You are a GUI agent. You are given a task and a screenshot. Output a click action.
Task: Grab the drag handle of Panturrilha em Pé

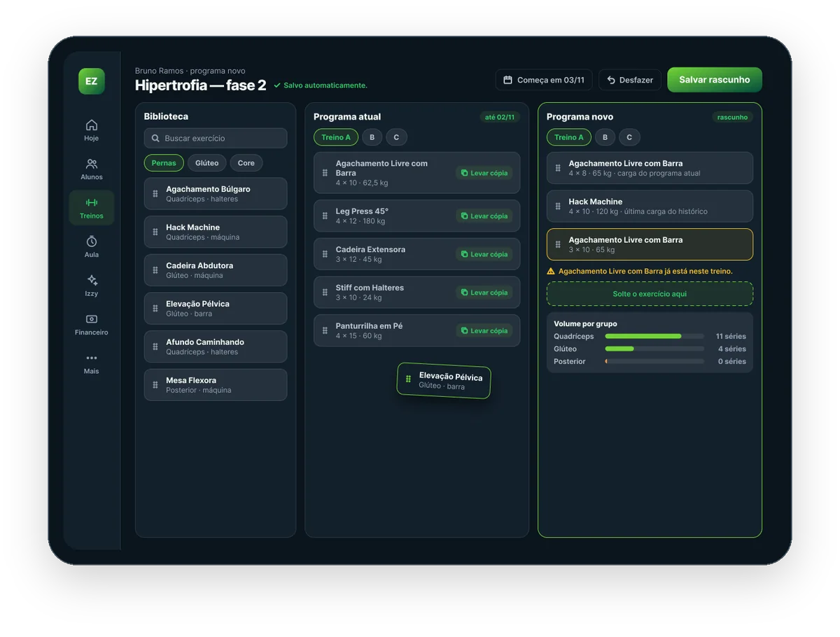325,330
